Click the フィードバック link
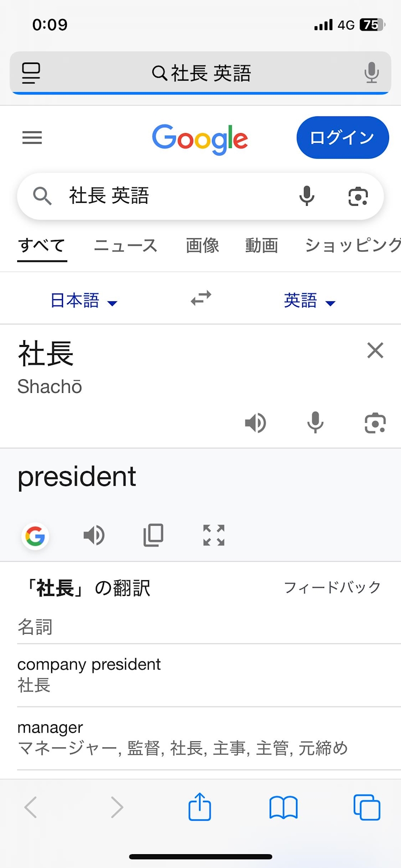This screenshot has height=868, width=401. (x=332, y=587)
